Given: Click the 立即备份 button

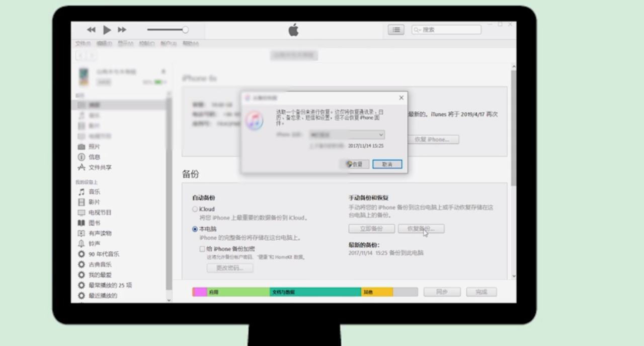Looking at the screenshot, I should [372, 229].
